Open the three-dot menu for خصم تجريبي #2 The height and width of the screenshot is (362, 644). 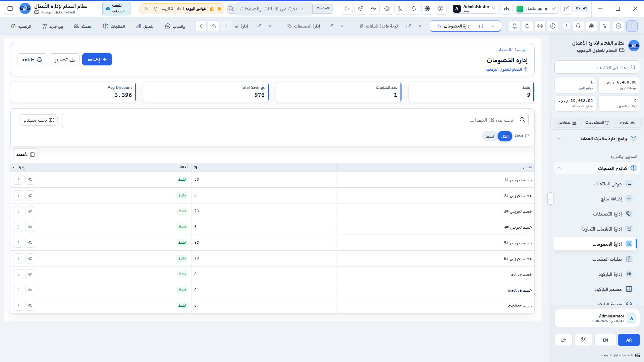click(18, 195)
